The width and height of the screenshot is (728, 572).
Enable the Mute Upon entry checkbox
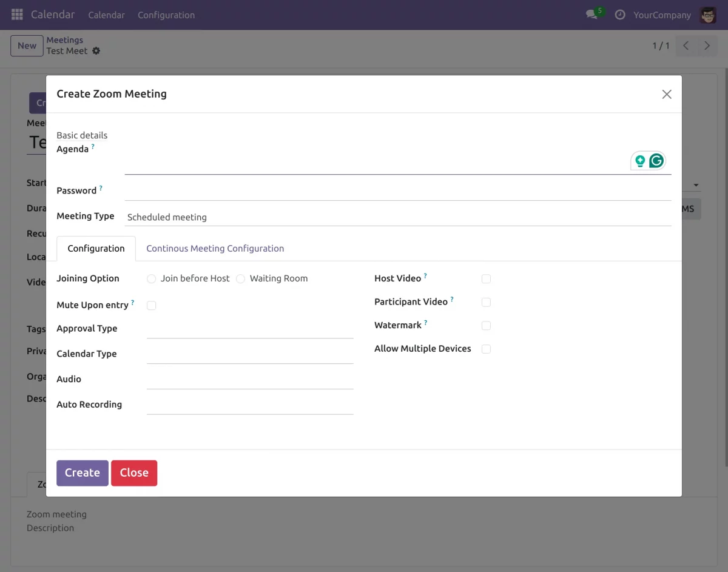(151, 305)
